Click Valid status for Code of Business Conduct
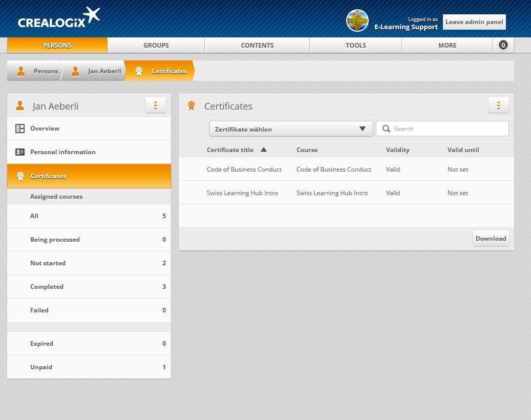 pyautogui.click(x=393, y=170)
